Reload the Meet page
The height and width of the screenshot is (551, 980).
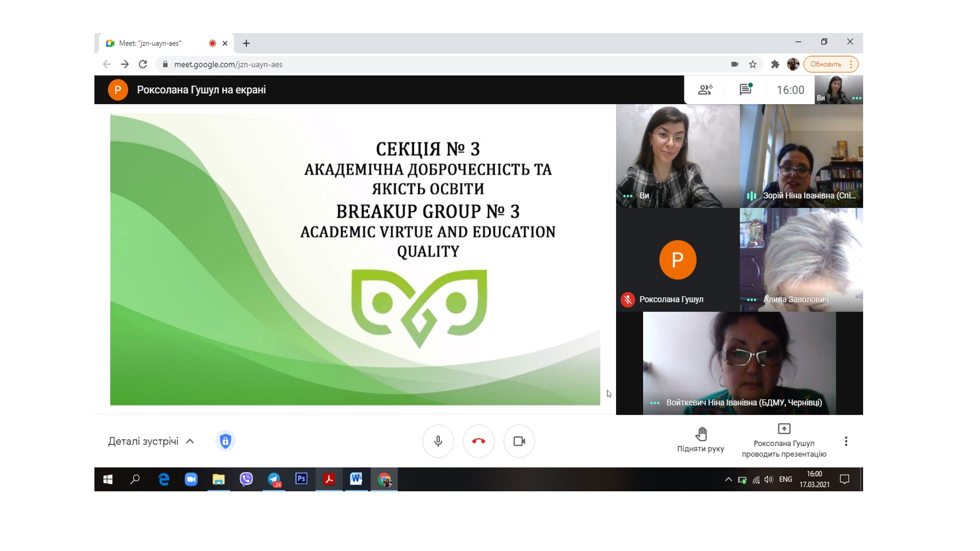[x=143, y=64]
